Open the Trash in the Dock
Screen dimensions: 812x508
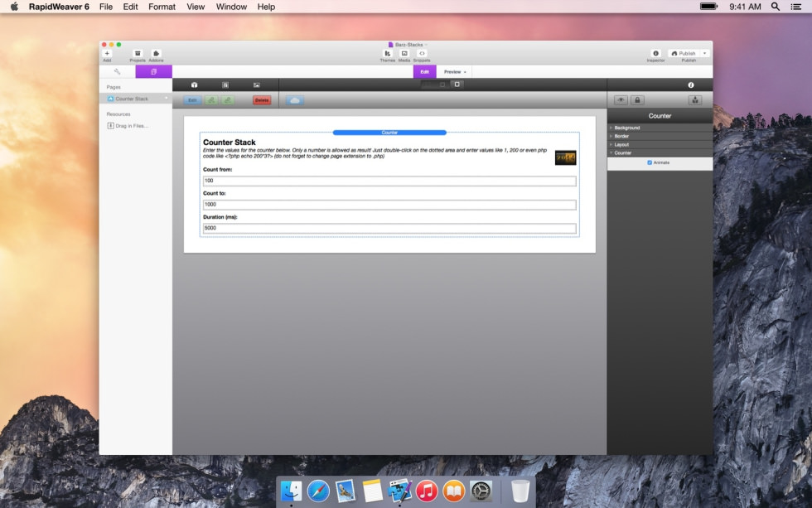click(x=520, y=491)
